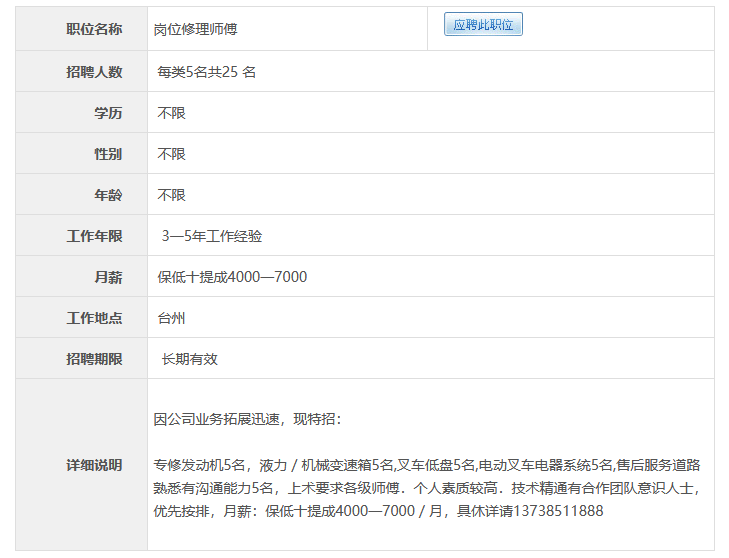The height and width of the screenshot is (558, 729).
Task: Click the 学历 row label
Action: point(108,113)
